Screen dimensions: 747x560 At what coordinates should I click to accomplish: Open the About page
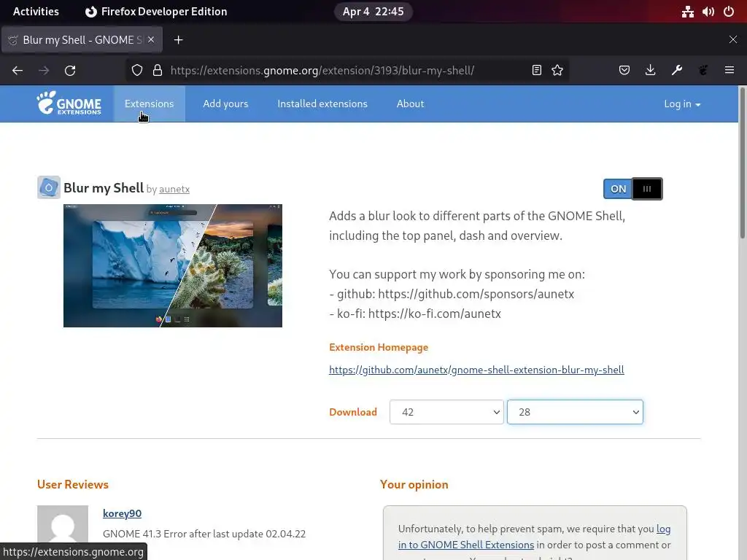(410, 104)
